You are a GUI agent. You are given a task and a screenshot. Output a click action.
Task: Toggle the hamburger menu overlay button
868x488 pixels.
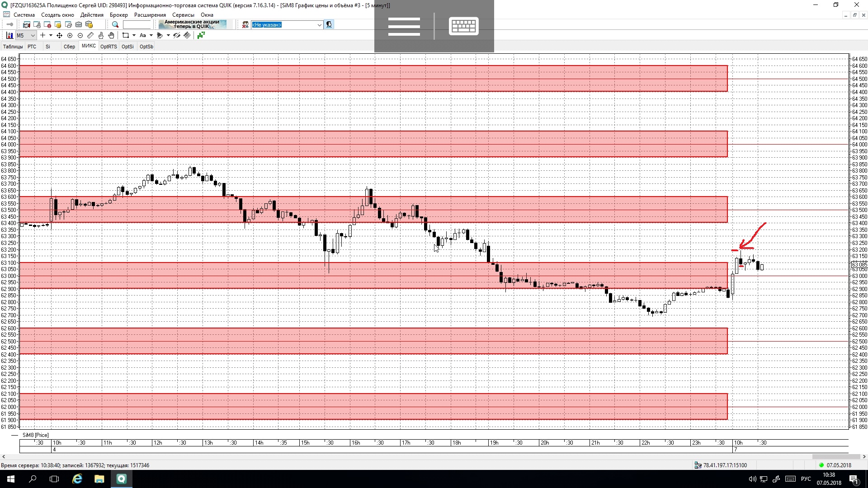pyautogui.click(x=404, y=26)
